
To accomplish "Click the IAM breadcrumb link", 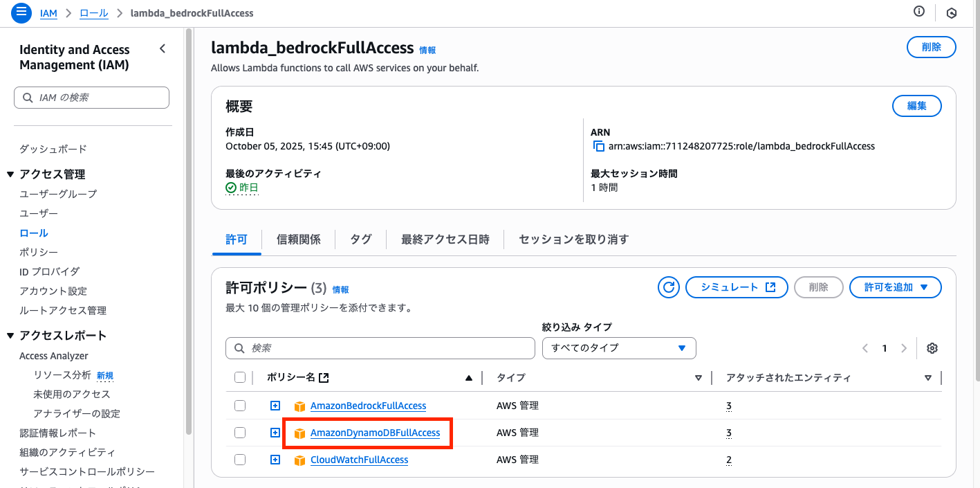I will [x=48, y=13].
